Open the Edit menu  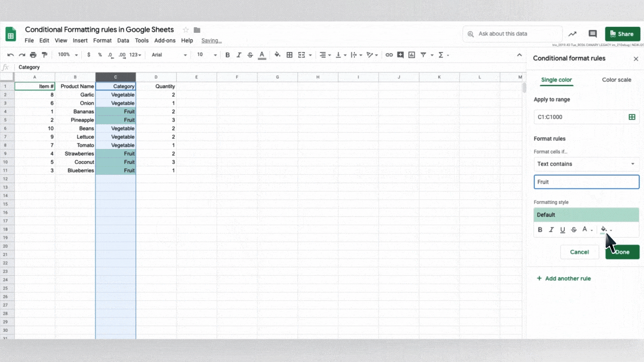point(44,40)
